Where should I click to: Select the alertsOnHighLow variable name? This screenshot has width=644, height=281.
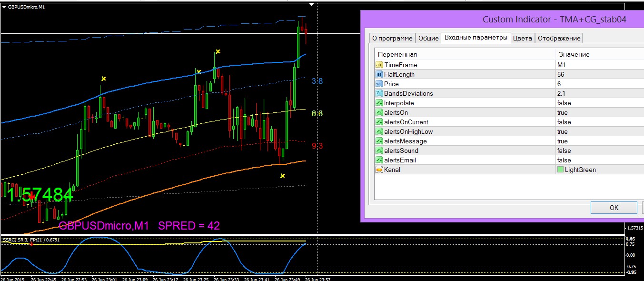tap(409, 131)
